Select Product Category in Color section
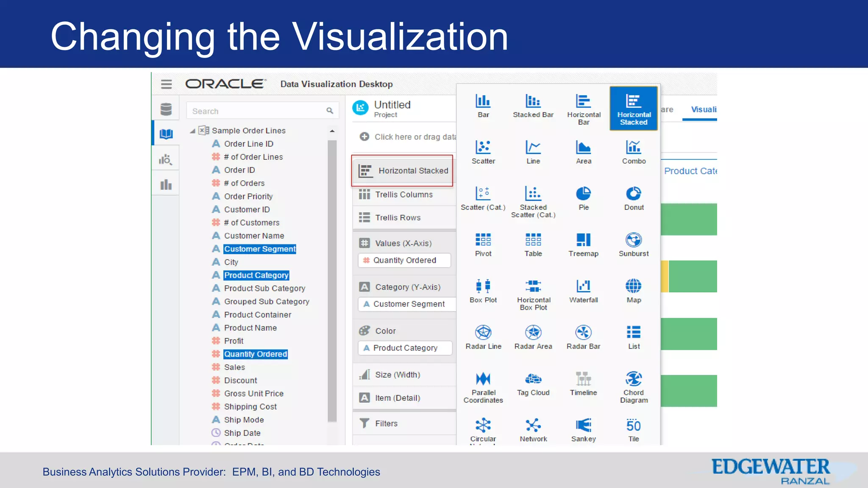The image size is (868, 488). coord(405,348)
